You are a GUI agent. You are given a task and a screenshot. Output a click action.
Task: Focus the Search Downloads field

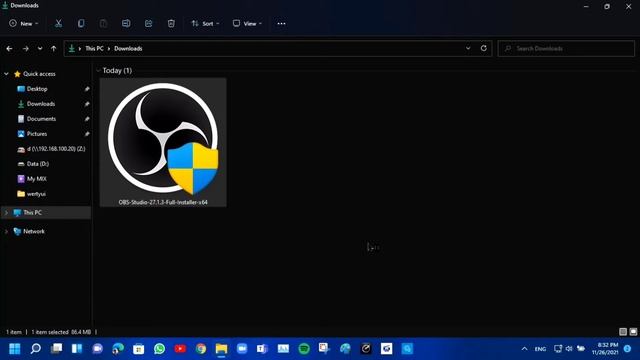pos(566,49)
